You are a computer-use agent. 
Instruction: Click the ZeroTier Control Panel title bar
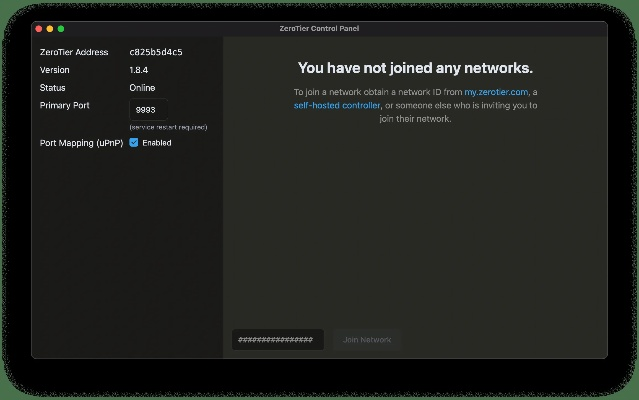(319, 28)
